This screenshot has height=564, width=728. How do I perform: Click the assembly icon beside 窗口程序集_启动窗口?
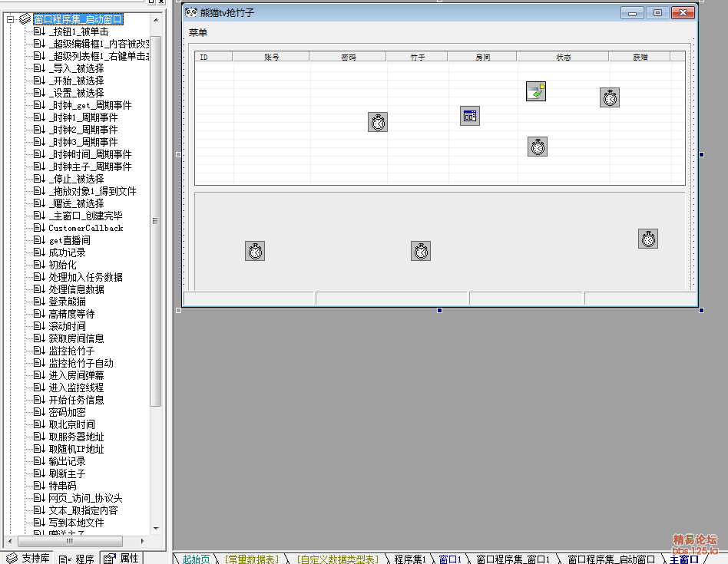tap(25, 19)
